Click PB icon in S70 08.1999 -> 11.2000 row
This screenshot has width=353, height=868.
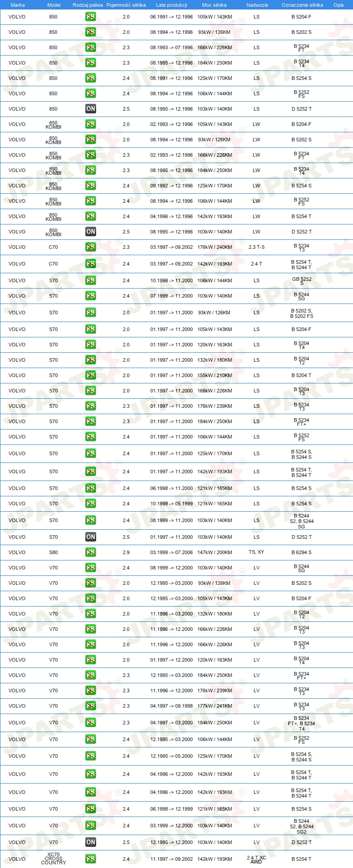[91, 520]
